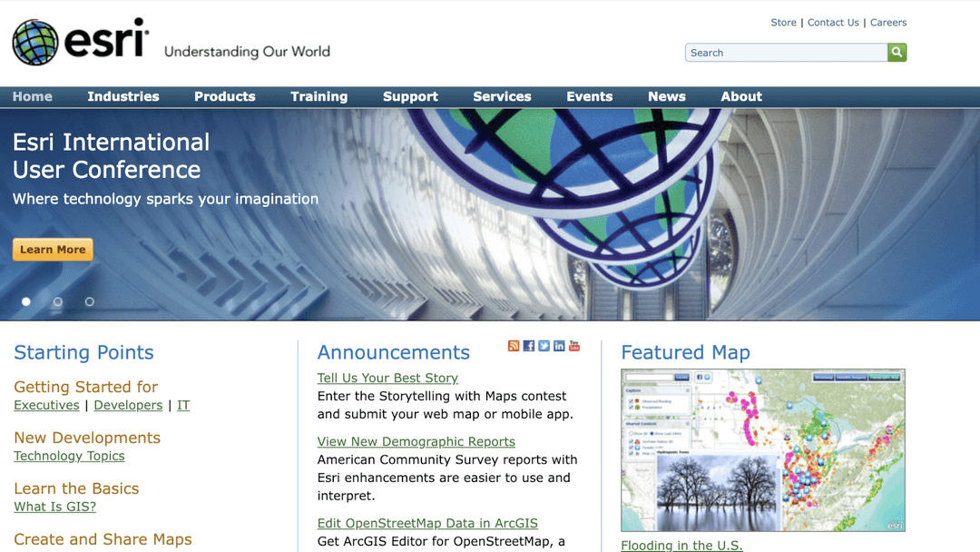The width and height of the screenshot is (980, 552).
Task: Switch to the third carousel slide dot
Action: point(90,301)
